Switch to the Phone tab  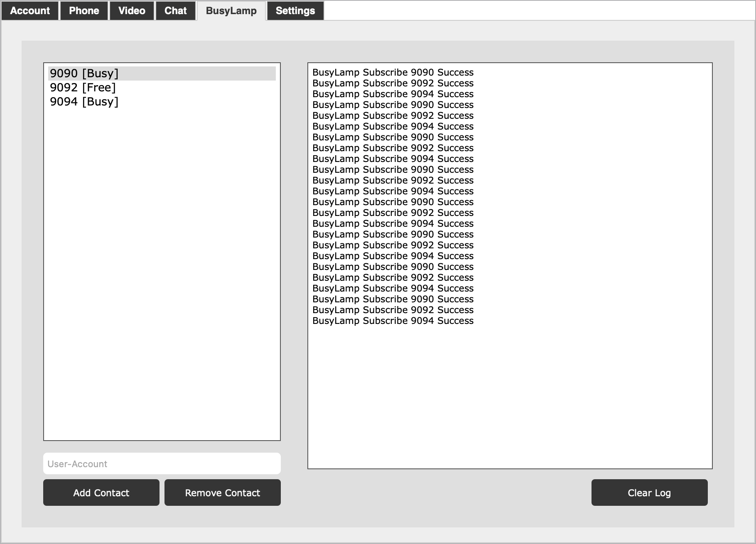pyautogui.click(x=84, y=11)
